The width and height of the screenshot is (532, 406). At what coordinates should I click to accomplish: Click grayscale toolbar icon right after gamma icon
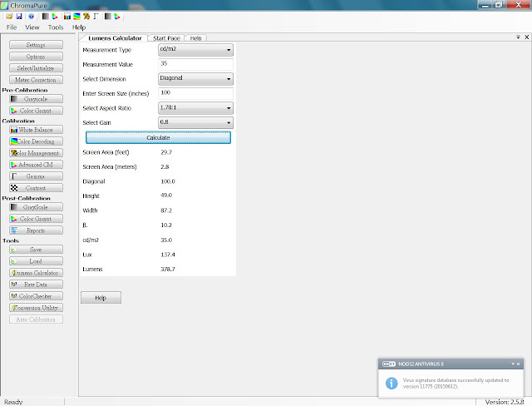(x=107, y=17)
